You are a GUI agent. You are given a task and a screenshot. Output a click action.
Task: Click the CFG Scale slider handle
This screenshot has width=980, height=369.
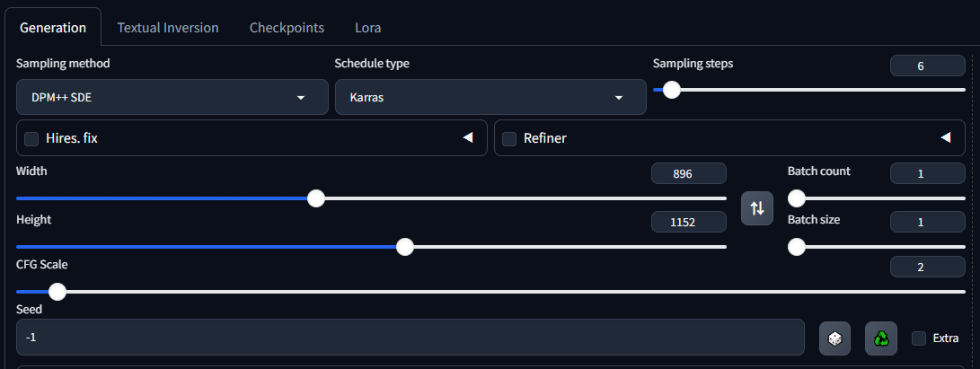coord(57,292)
